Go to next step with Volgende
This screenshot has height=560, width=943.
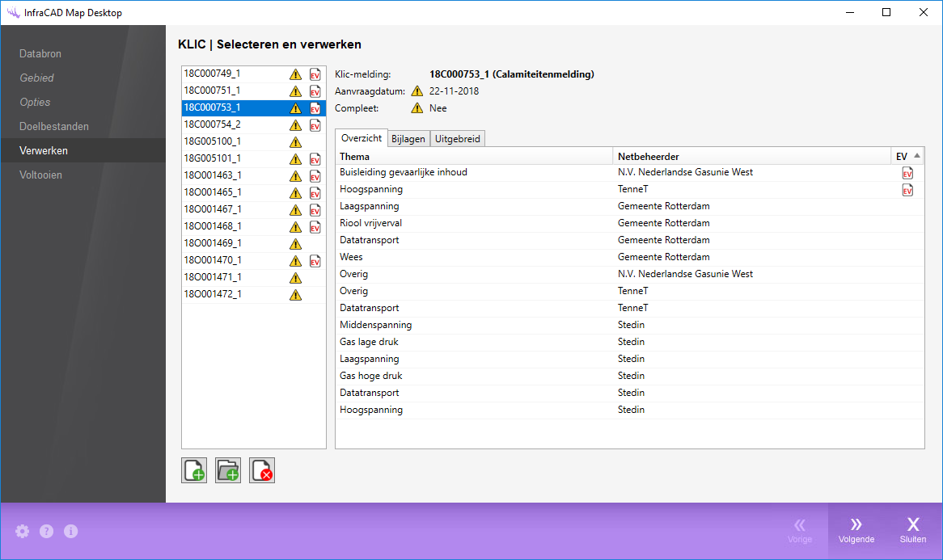[856, 530]
